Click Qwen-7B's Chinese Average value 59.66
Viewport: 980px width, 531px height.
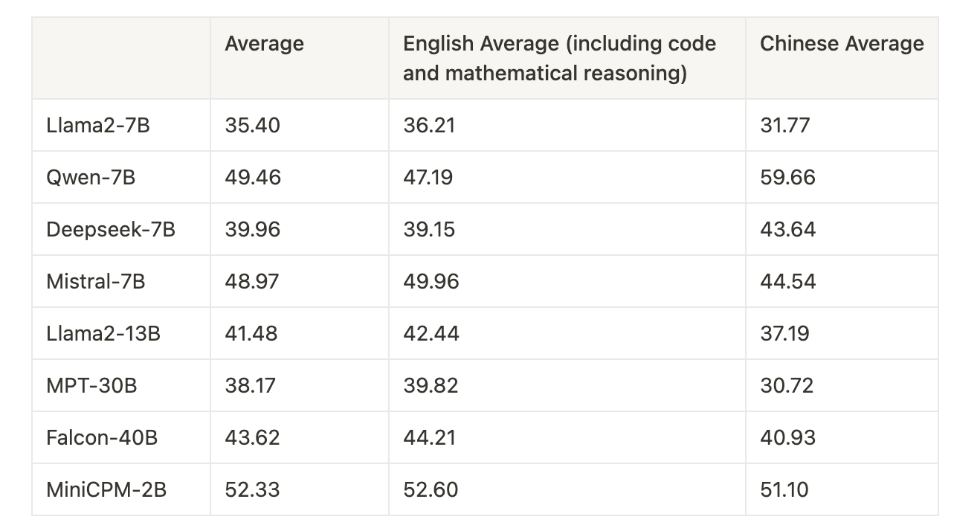point(787,177)
